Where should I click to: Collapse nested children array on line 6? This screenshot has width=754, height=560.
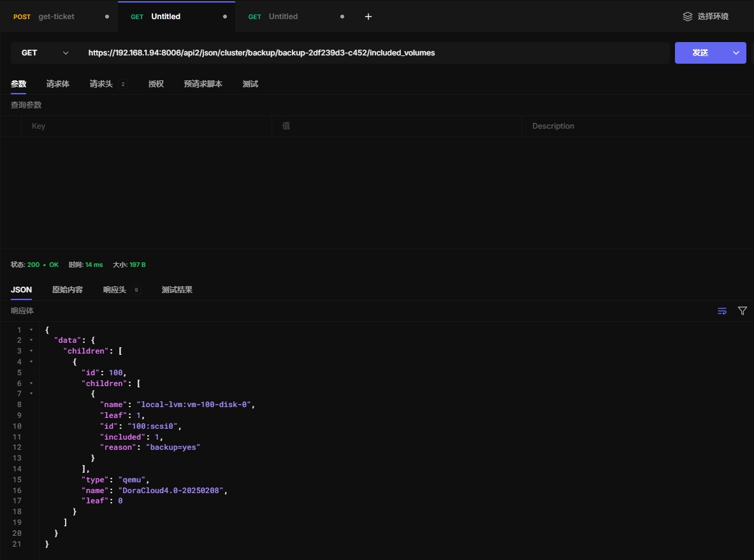(31, 384)
